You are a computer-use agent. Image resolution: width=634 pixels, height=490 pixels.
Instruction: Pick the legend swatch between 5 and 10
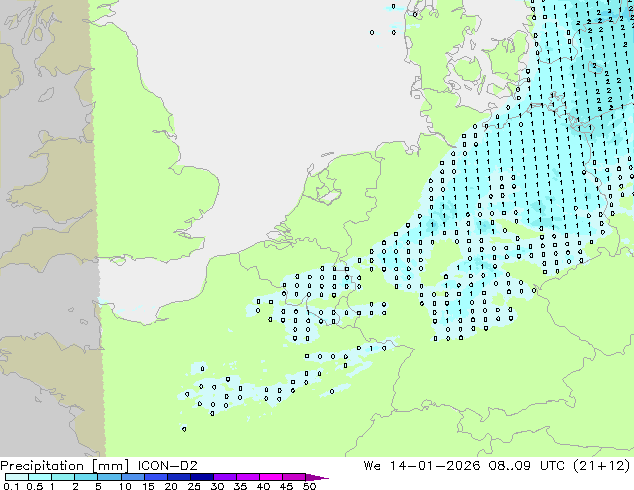[109, 477]
